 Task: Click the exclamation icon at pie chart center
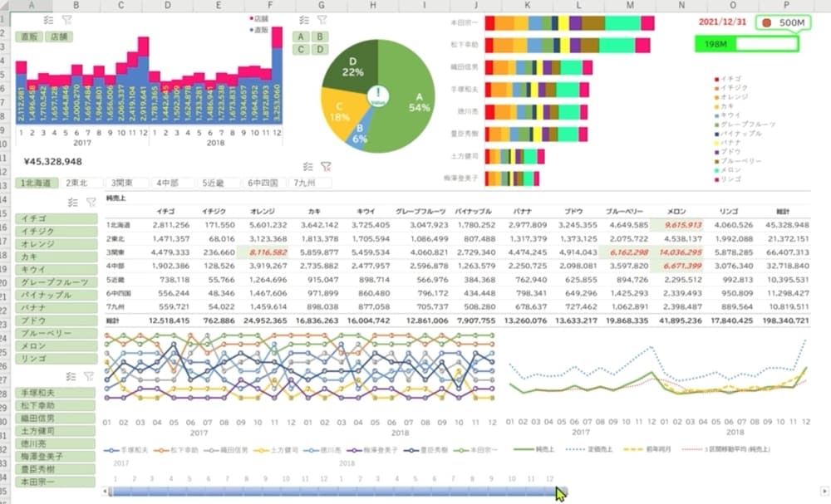tap(378, 95)
